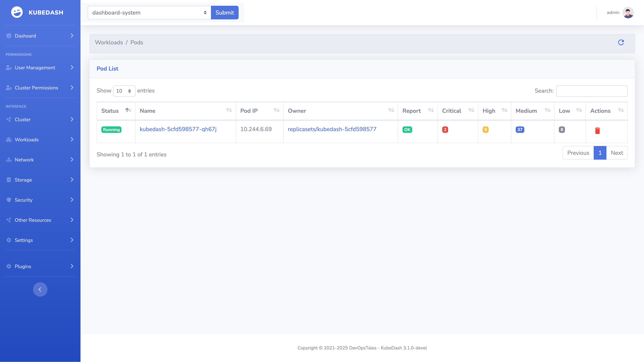Sort table by Pod IP column arrows
Screen dimensions: 644x362
pyautogui.click(x=276, y=110)
